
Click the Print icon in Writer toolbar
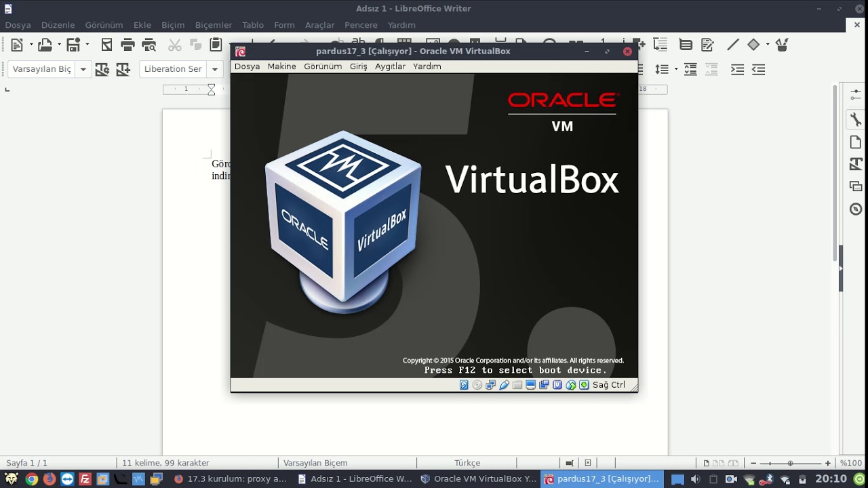(x=127, y=45)
